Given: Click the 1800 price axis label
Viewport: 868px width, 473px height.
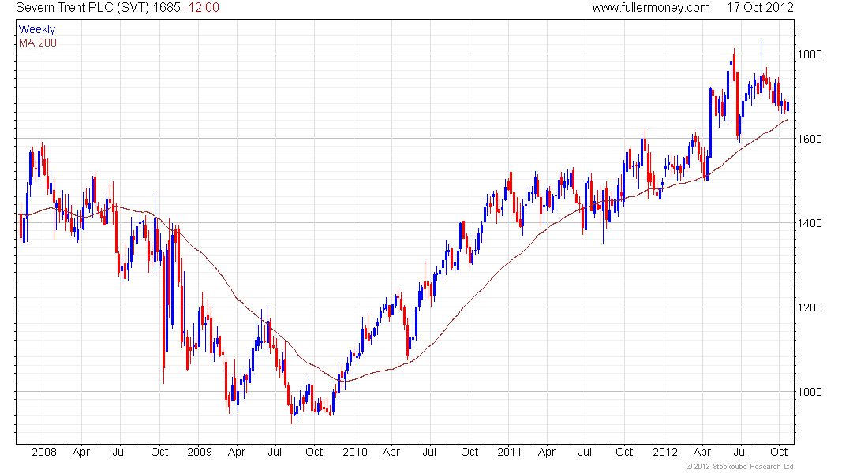Looking at the screenshot, I should coord(810,54).
